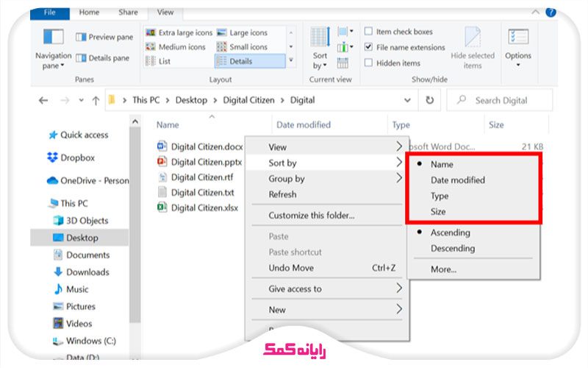Select Date modified in Sort by submenu
The height and width of the screenshot is (368, 588).
click(x=457, y=180)
